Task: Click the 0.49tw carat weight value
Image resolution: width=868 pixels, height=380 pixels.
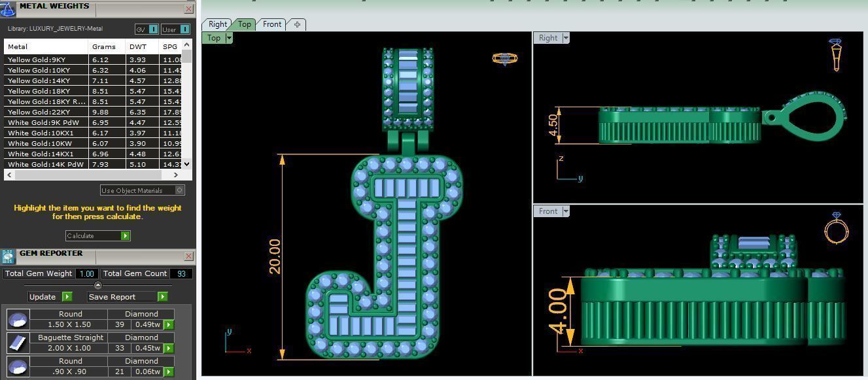Action: [x=148, y=324]
